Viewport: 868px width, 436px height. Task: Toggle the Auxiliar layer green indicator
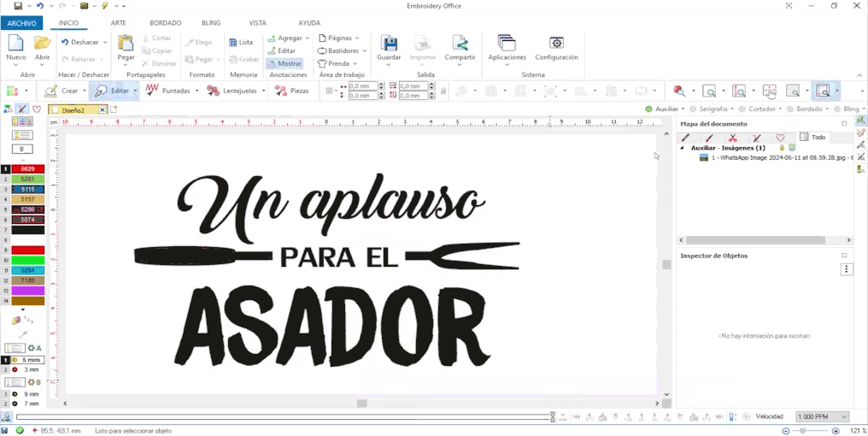tap(649, 109)
